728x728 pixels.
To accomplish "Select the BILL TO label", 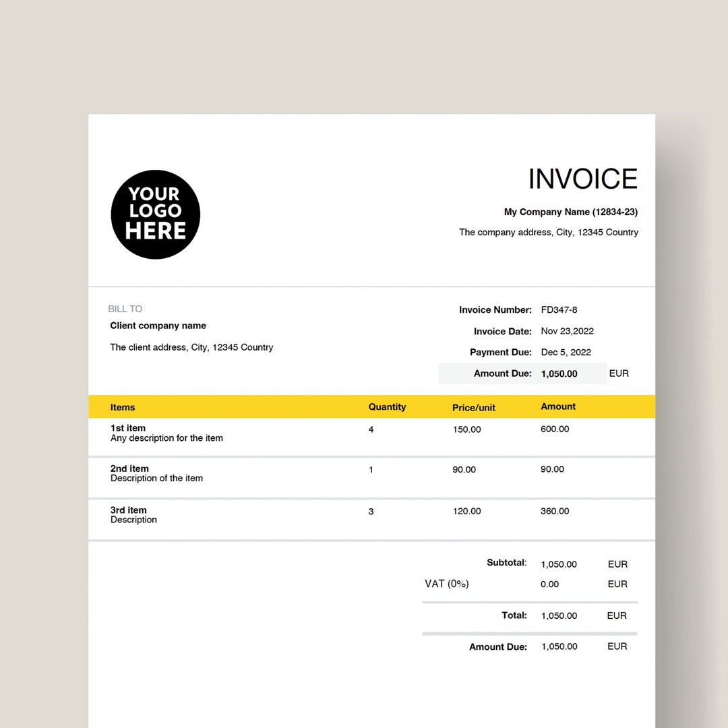I will tap(125, 309).
